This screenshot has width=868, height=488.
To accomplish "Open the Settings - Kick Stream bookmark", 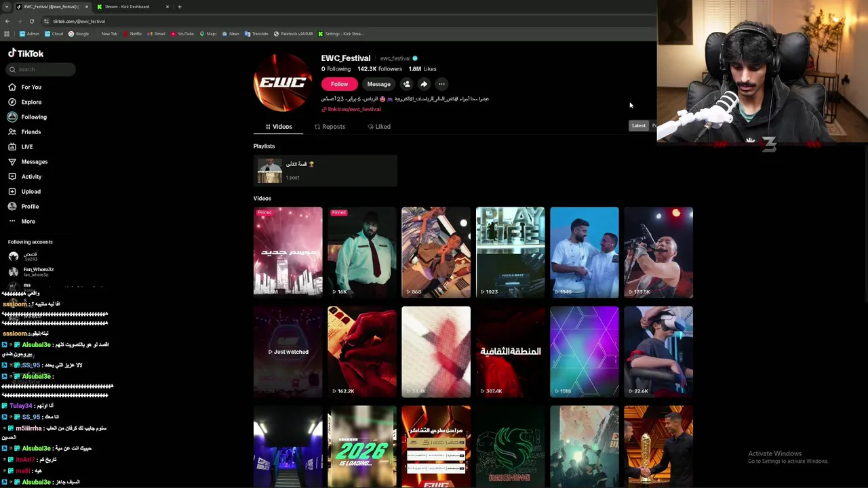I will point(341,34).
